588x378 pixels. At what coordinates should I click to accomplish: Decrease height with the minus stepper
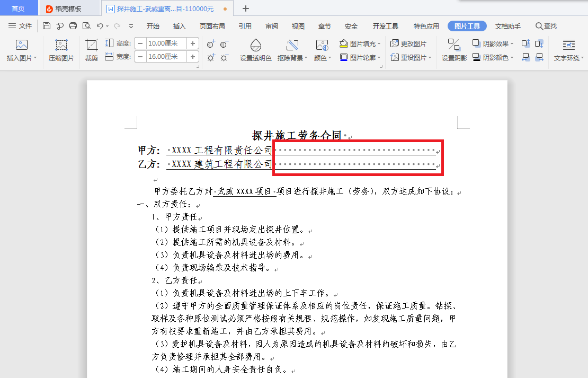click(140, 43)
